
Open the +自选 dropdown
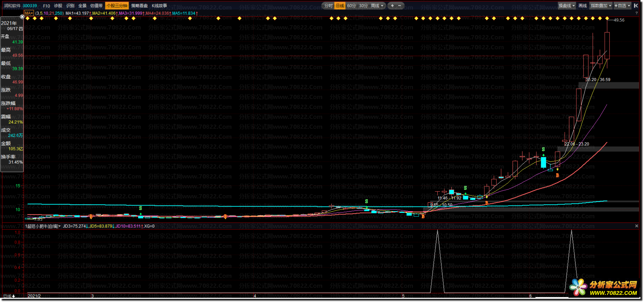point(622,6)
